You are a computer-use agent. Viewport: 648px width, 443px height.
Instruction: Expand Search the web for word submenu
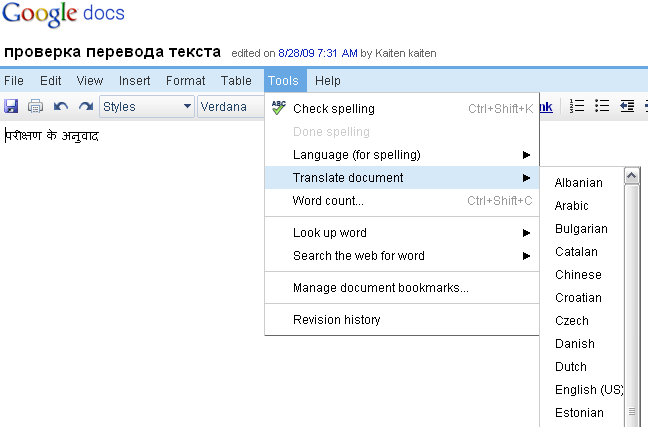click(x=402, y=256)
